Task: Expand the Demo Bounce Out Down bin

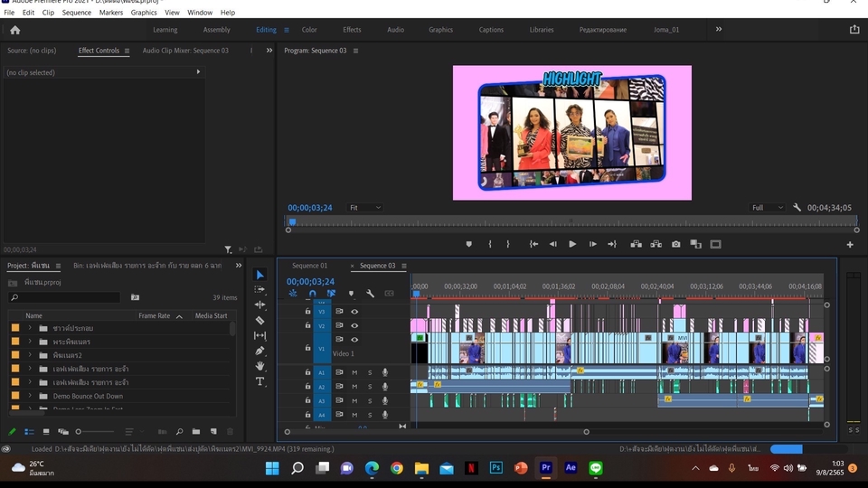Action: (x=30, y=396)
